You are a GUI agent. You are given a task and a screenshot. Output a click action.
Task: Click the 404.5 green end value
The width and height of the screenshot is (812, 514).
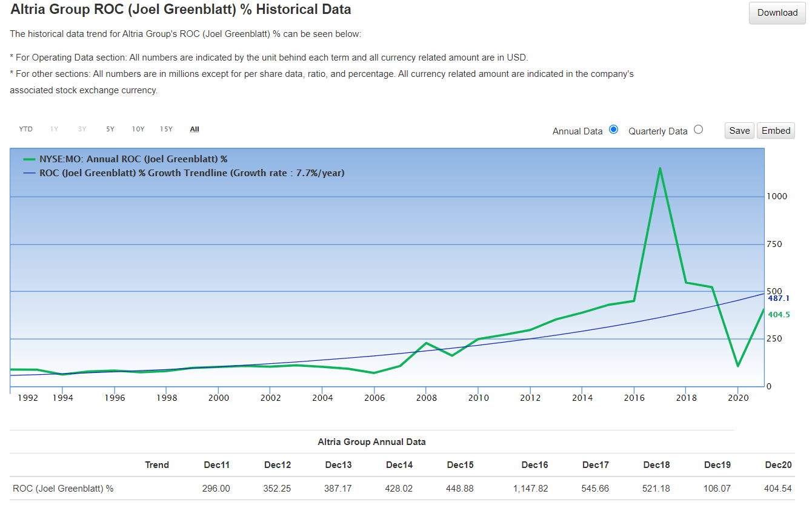[779, 315]
